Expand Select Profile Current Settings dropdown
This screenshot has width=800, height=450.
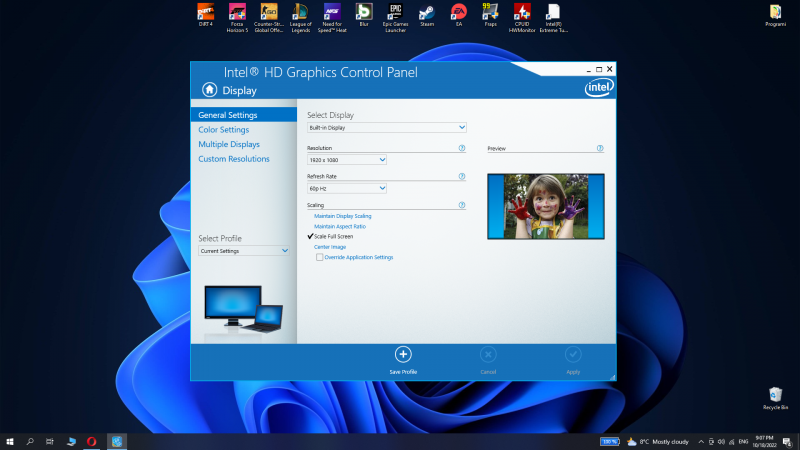[x=243, y=251]
